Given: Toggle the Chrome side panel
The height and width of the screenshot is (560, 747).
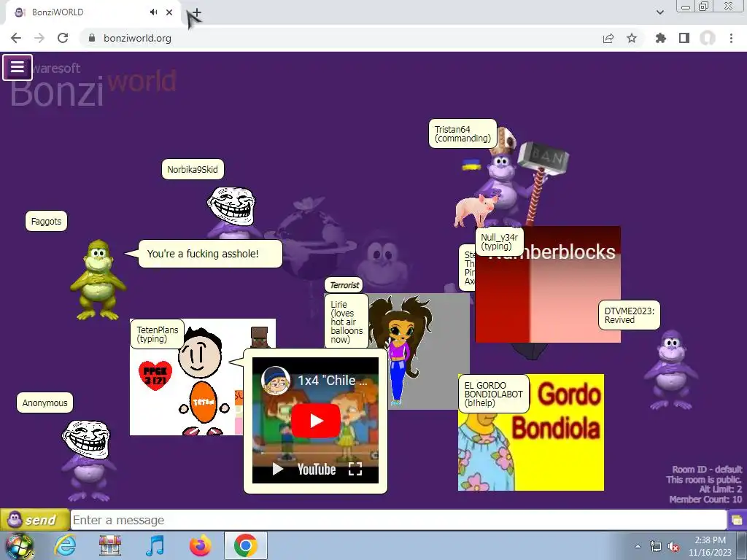Looking at the screenshot, I should 684,38.
